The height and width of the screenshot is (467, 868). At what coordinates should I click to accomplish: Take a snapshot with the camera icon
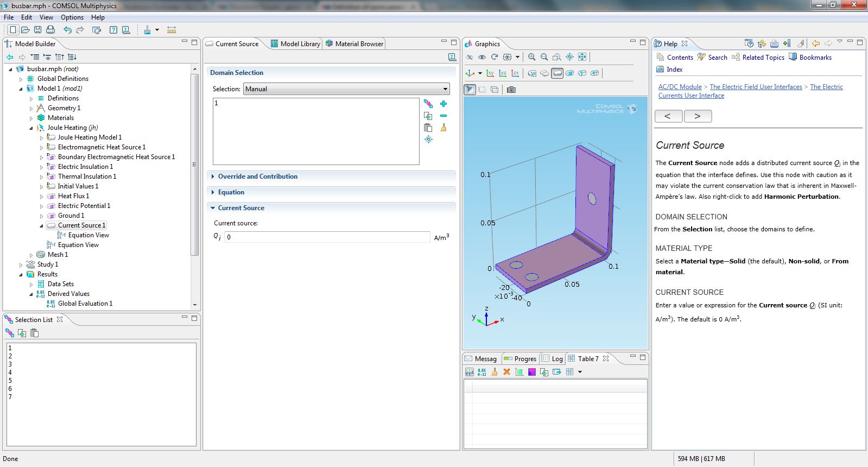click(x=511, y=90)
